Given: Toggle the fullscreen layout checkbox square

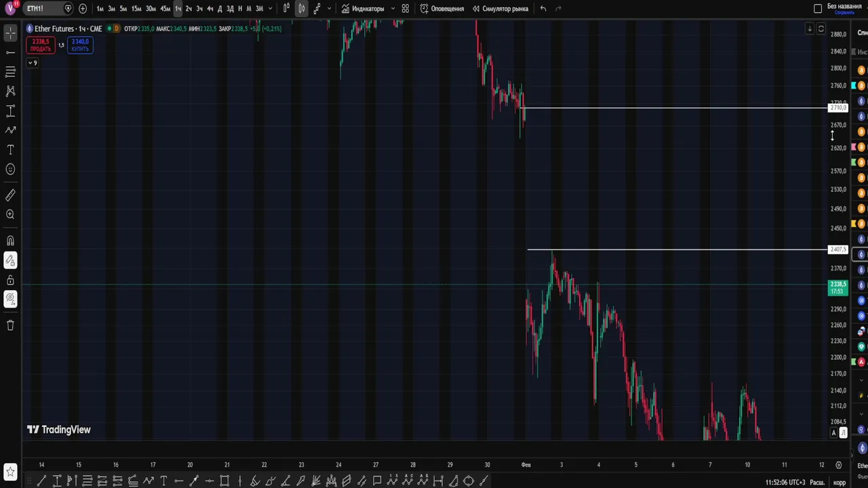Looking at the screenshot, I should click(x=818, y=9).
